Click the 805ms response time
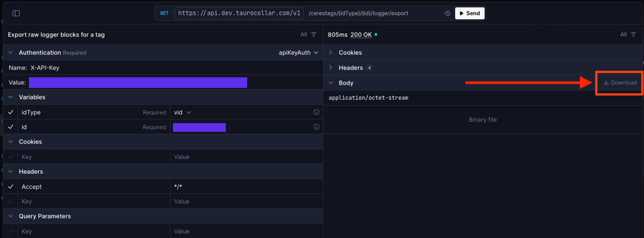 tap(337, 35)
